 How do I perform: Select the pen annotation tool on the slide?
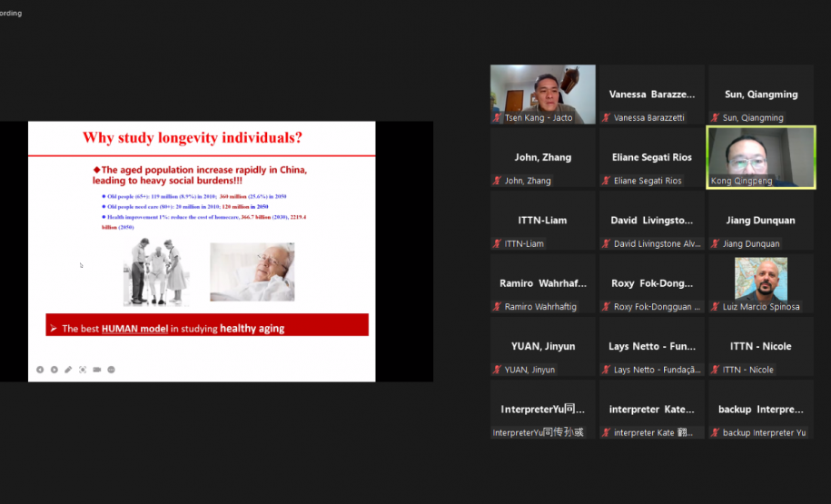68,370
